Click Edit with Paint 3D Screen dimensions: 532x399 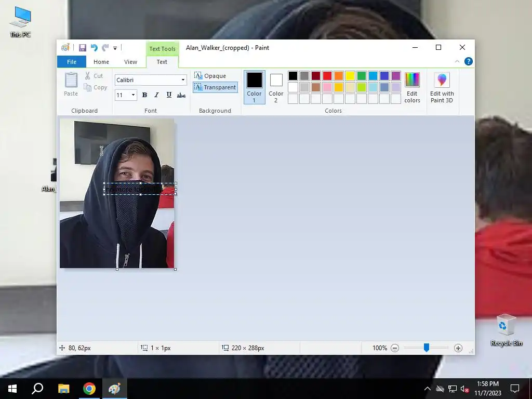pos(442,87)
